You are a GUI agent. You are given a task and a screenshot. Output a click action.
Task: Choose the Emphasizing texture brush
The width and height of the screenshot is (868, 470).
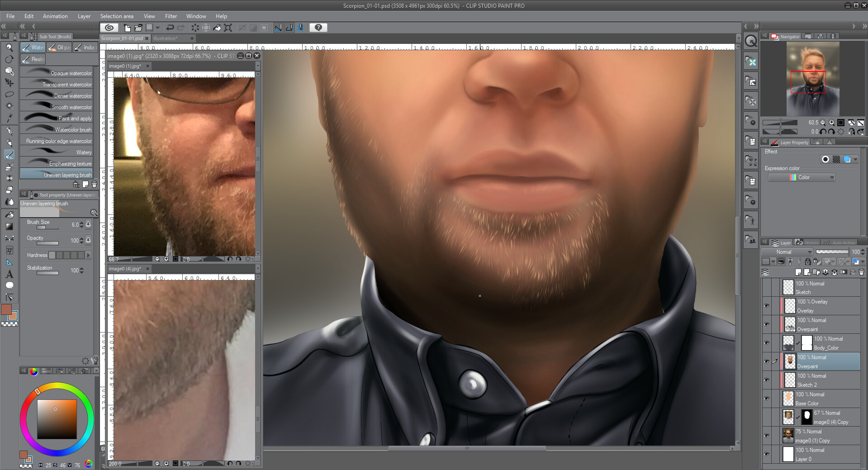57,163
